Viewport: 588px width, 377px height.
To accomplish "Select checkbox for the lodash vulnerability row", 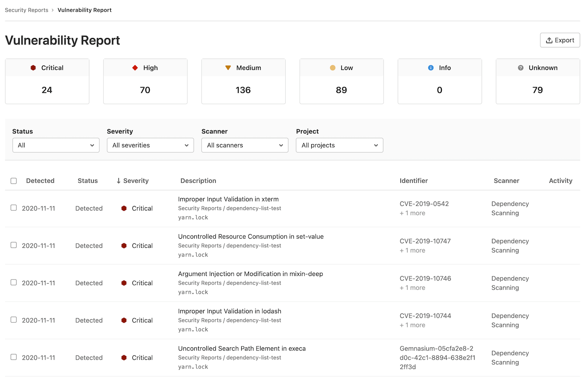I will [x=13, y=320].
